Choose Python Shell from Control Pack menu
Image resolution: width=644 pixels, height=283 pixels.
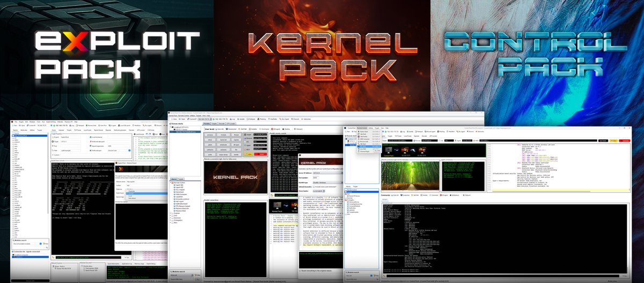pos(369,131)
